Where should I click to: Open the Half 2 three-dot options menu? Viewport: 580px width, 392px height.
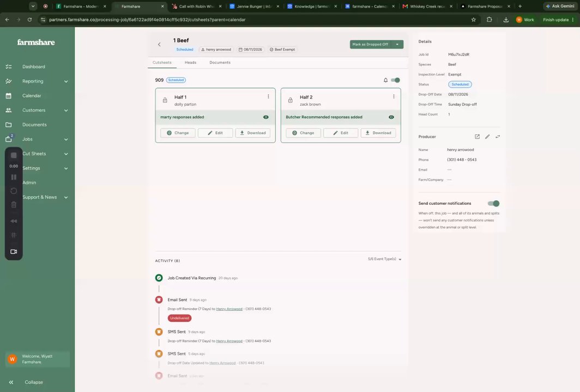pyautogui.click(x=394, y=96)
